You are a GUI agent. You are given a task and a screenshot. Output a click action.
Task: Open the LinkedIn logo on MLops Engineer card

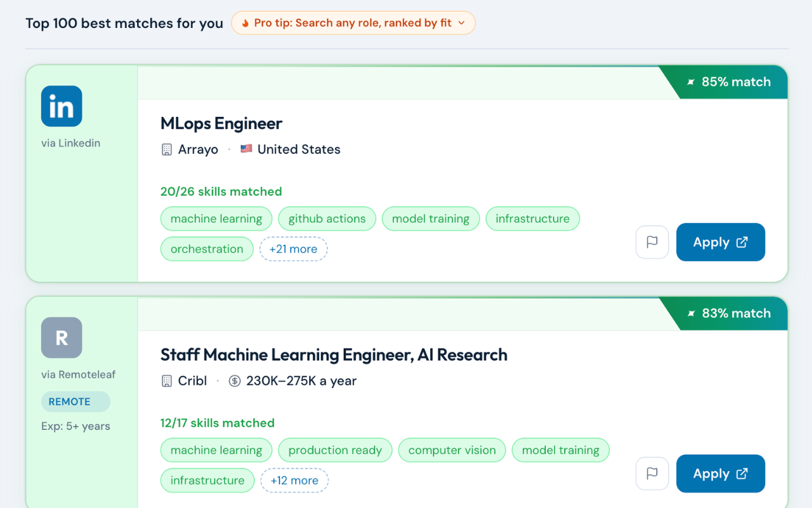pyautogui.click(x=62, y=107)
